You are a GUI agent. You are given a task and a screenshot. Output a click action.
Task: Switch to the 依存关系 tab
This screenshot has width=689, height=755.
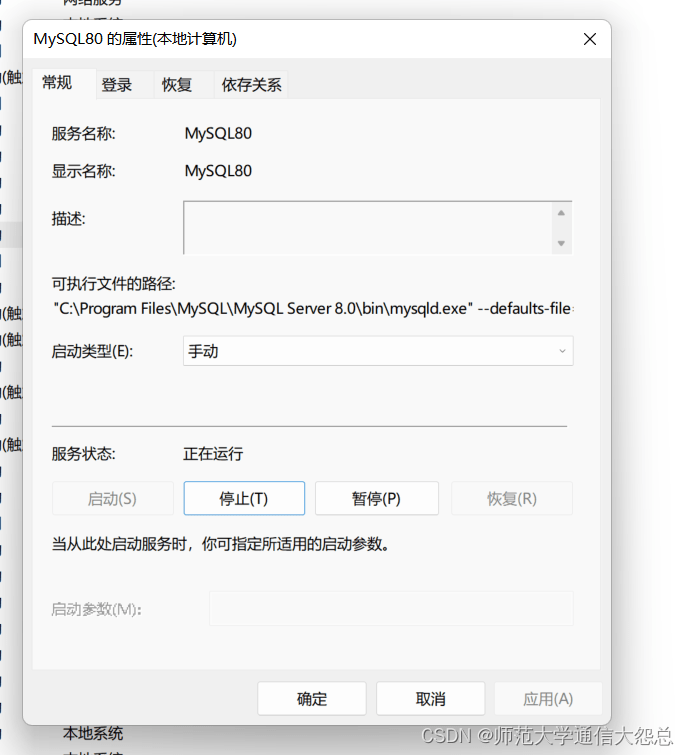pos(251,85)
